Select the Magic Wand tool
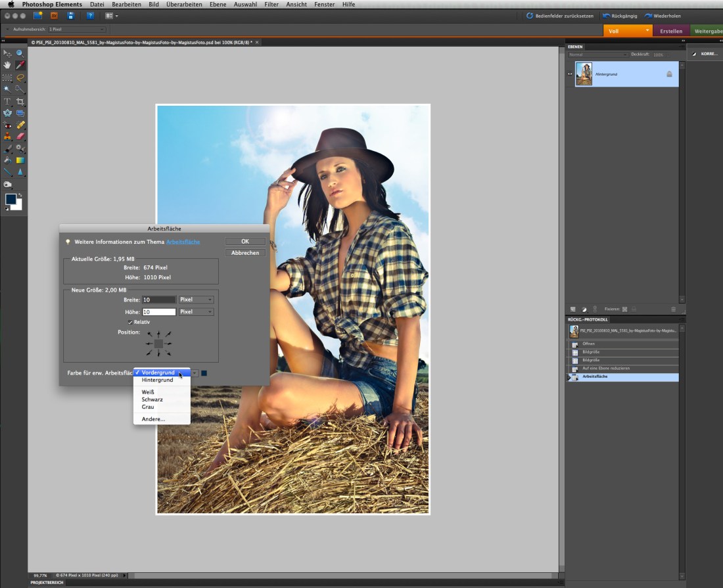This screenshot has height=588, width=723. point(7,87)
